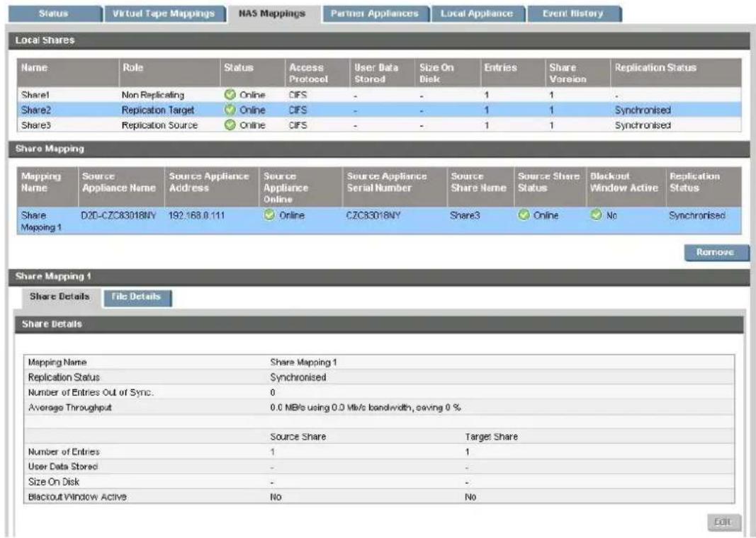
Task: Click the Source Share Name column header
Action: click(480, 187)
